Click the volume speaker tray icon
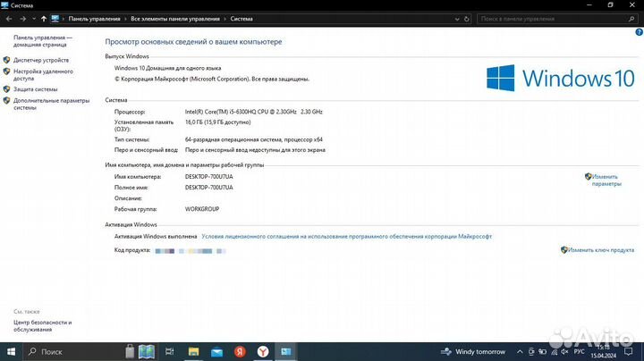The height and width of the screenshot is (361, 644). pyautogui.click(x=564, y=351)
